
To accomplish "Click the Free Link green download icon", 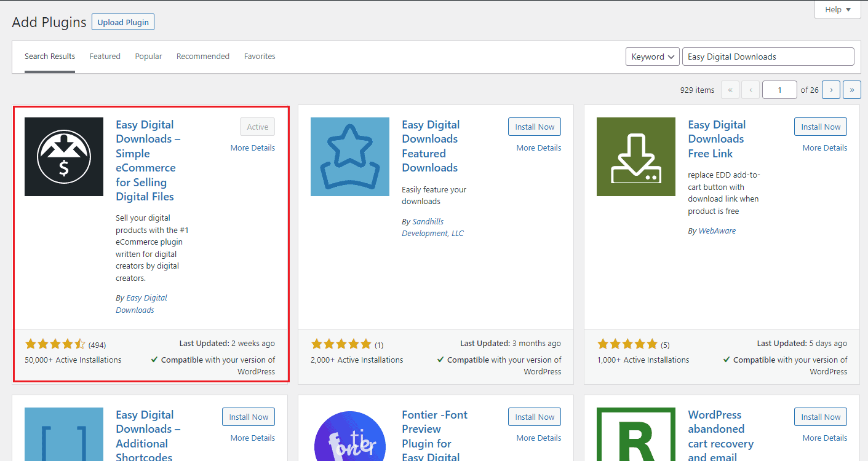I will [636, 157].
